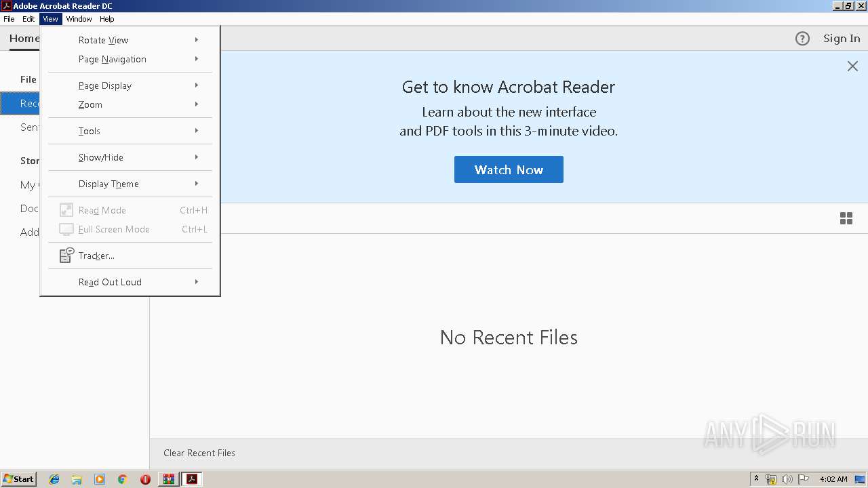Expand the Page Display submenu
This screenshot has width=868, height=488.
[130, 85]
